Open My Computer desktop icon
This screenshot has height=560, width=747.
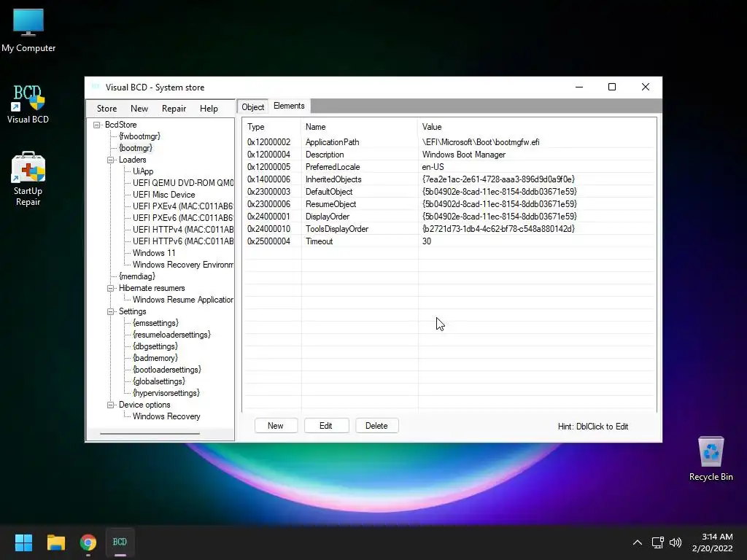pos(28,31)
